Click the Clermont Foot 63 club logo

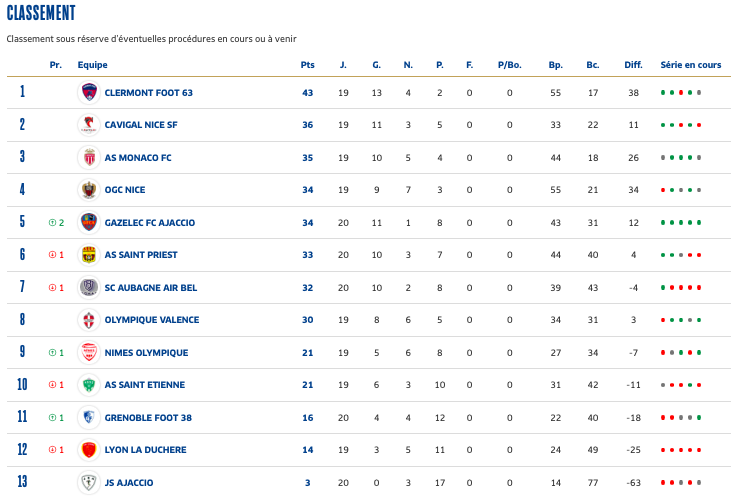(88, 92)
